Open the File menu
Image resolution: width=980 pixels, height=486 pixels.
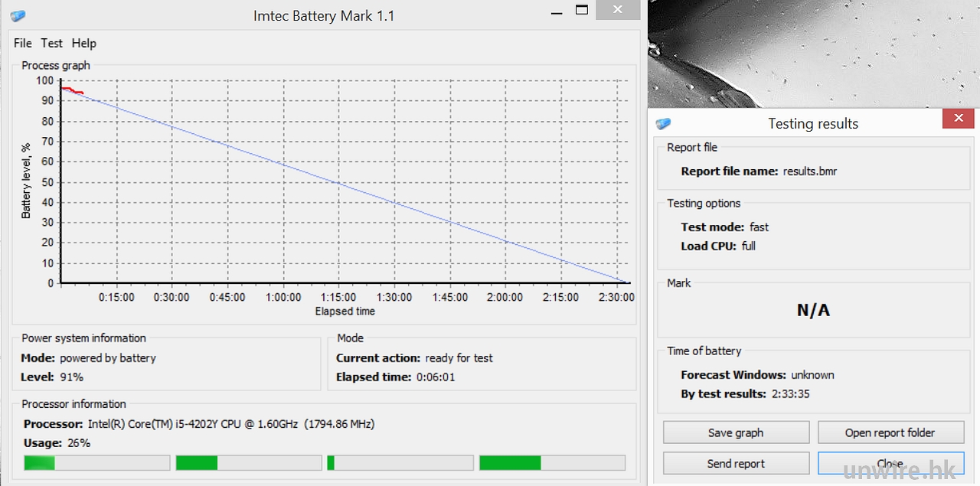pyautogui.click(x=22, y=43)
